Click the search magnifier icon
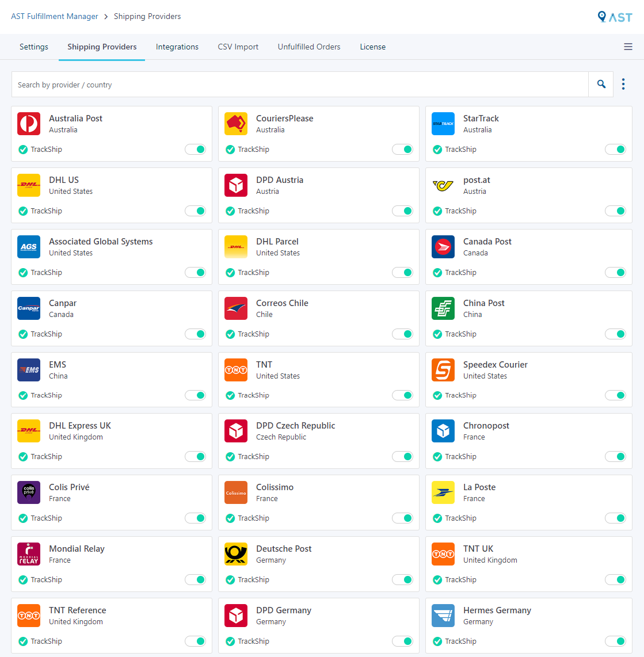 (x=601, y=85)
